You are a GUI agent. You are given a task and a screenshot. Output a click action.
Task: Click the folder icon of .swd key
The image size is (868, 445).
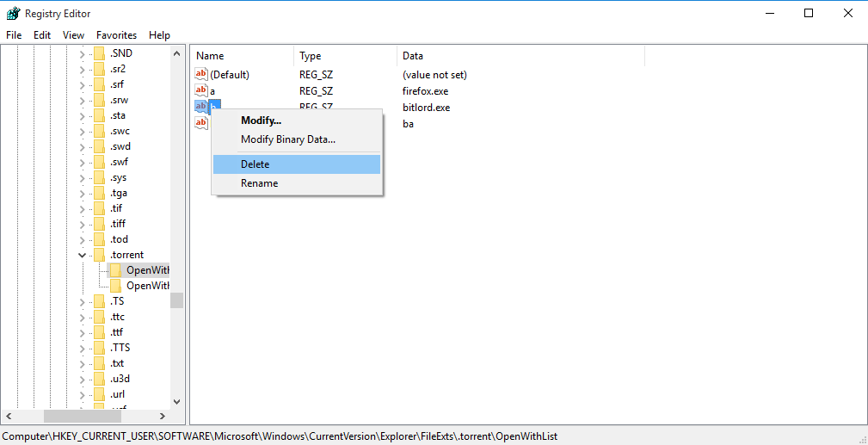point(99,147)
